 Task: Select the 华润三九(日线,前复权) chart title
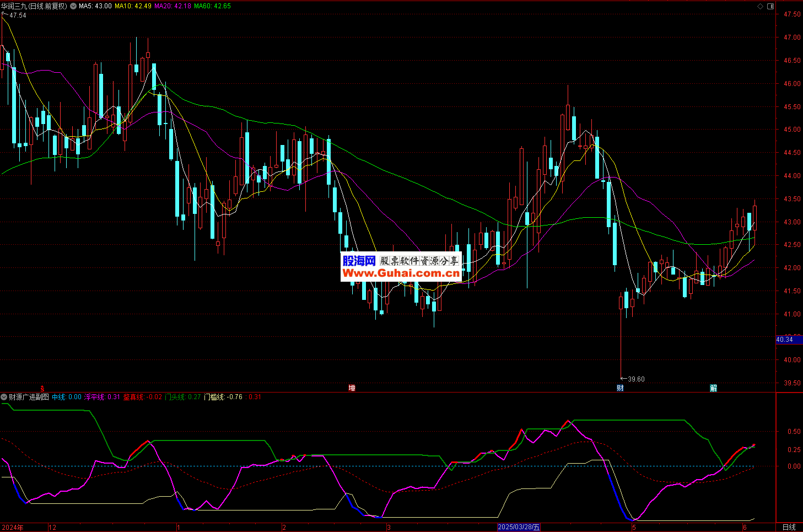tap(34, 6)
